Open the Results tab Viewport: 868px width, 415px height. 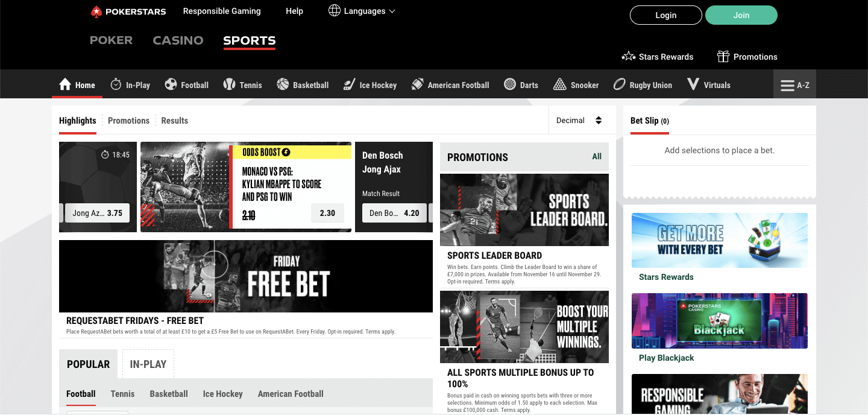click(x=175, y=121)
